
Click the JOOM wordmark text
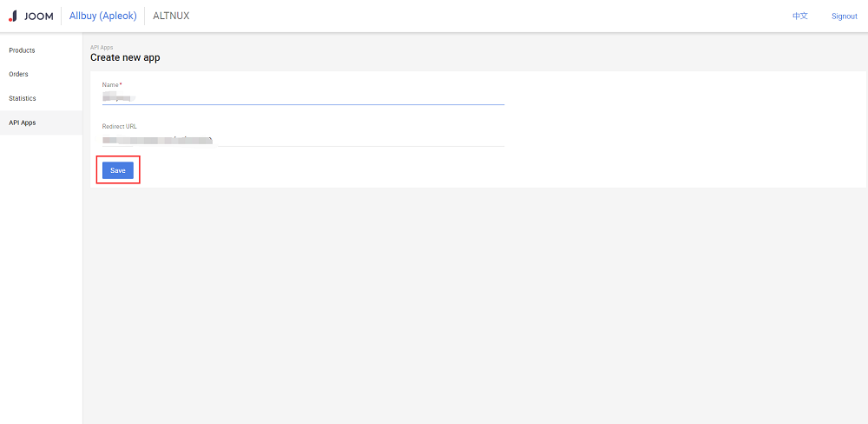pos(39,16)
